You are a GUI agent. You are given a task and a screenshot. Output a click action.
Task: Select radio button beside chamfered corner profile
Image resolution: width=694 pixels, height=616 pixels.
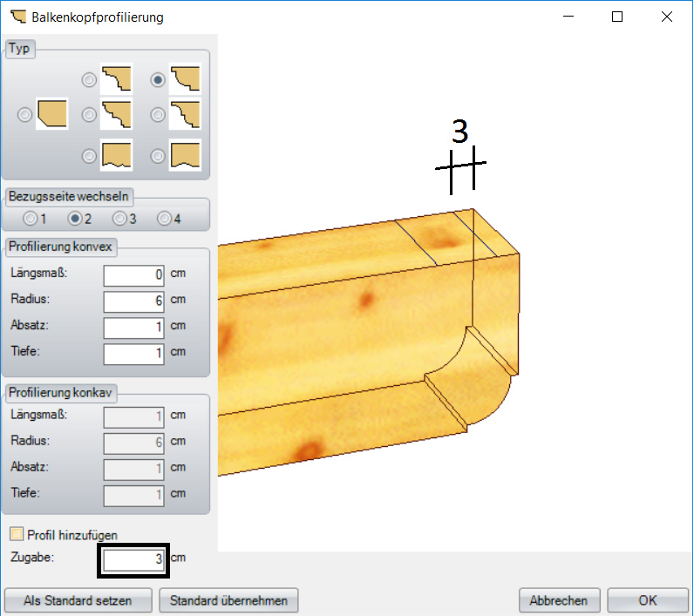point(24,115)
